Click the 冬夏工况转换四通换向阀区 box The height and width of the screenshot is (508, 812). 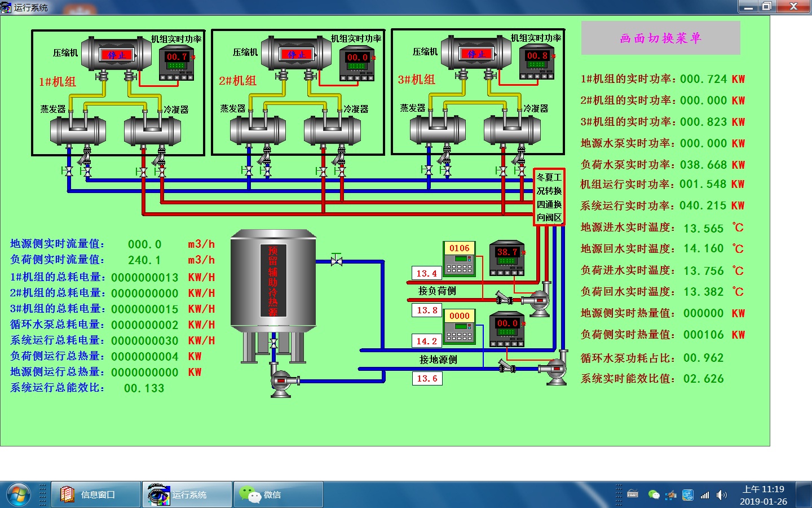click(x=549, y=197)
